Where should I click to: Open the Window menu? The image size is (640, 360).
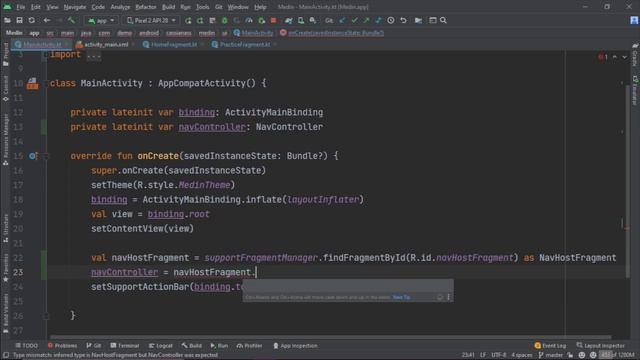238,7
